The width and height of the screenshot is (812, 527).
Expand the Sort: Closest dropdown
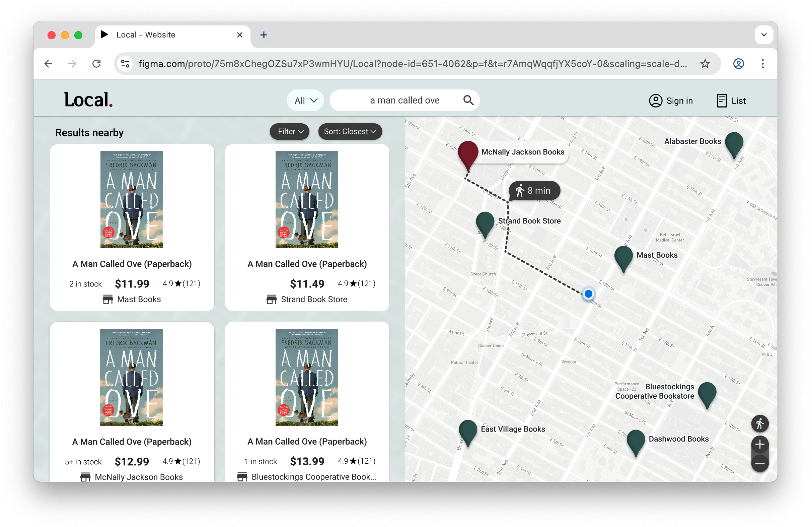click(x=350, y=131)
